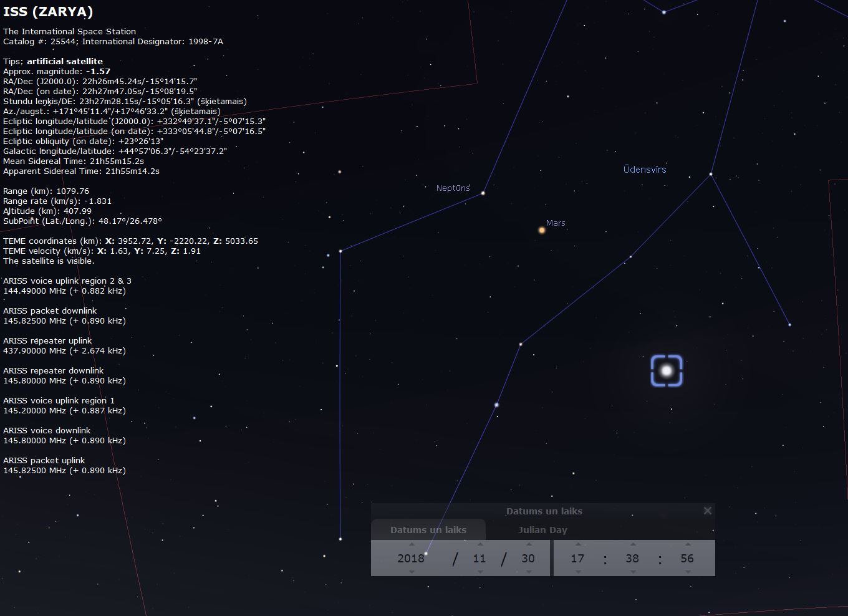Click the Range rate (km/s) -1.831 line
Screen dimensions: 848x616
[57, 201]
